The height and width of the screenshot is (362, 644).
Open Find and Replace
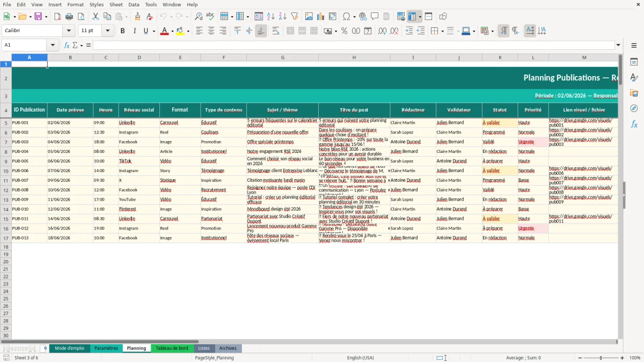199,17
